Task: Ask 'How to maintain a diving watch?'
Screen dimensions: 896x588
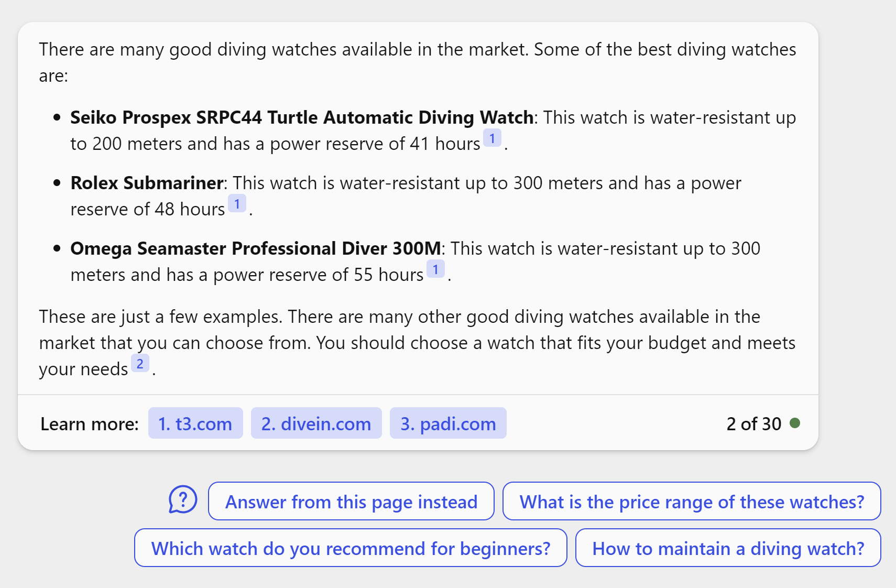Action: click(x=729, y=548)
